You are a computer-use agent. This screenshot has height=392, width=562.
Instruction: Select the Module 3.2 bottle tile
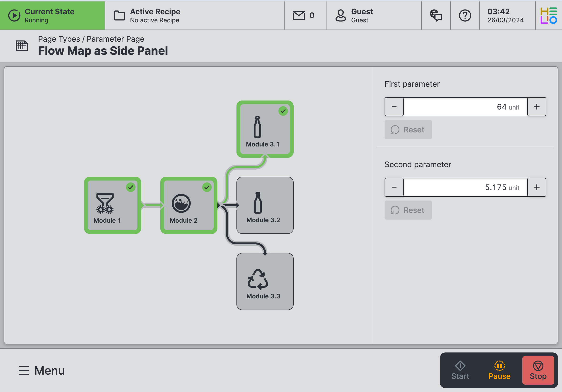tap(265, 205)
